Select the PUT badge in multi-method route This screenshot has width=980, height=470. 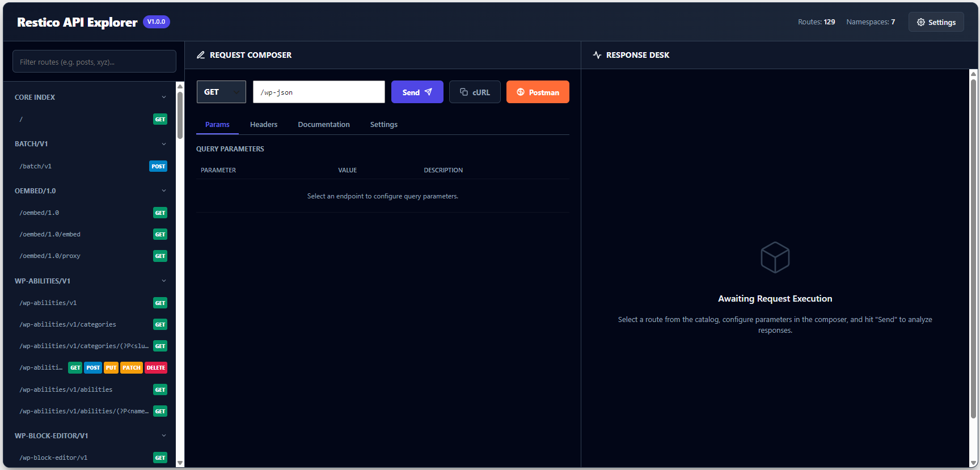pyautogui.click(x=111, y=367)
